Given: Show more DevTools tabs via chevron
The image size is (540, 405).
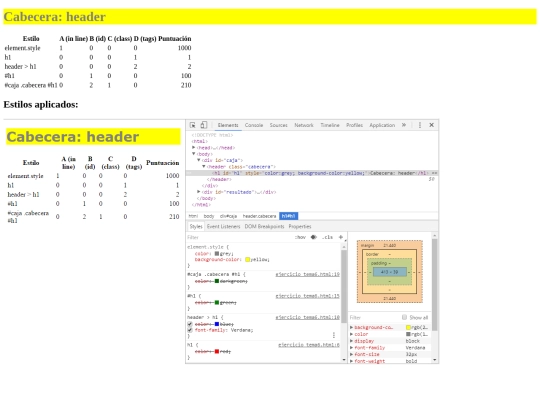Looking at the screenshot, I should click(x=404, y=125).
